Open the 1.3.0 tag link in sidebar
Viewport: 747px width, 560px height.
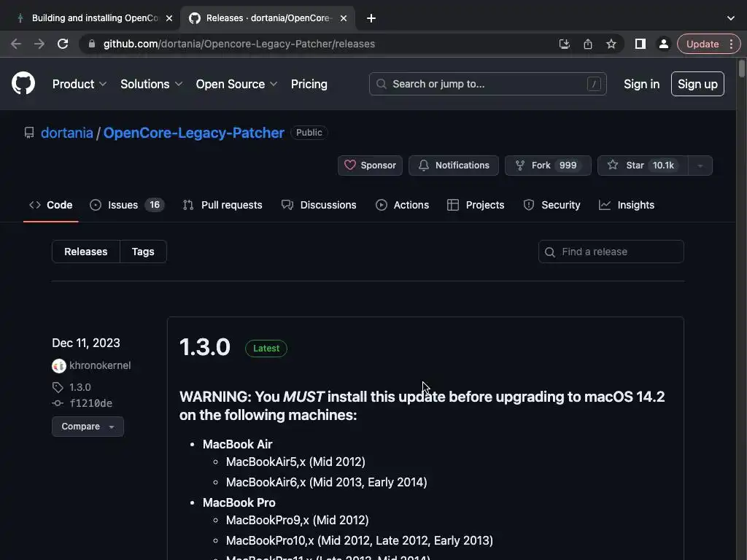pyautogui.click(x=80, y=387)
